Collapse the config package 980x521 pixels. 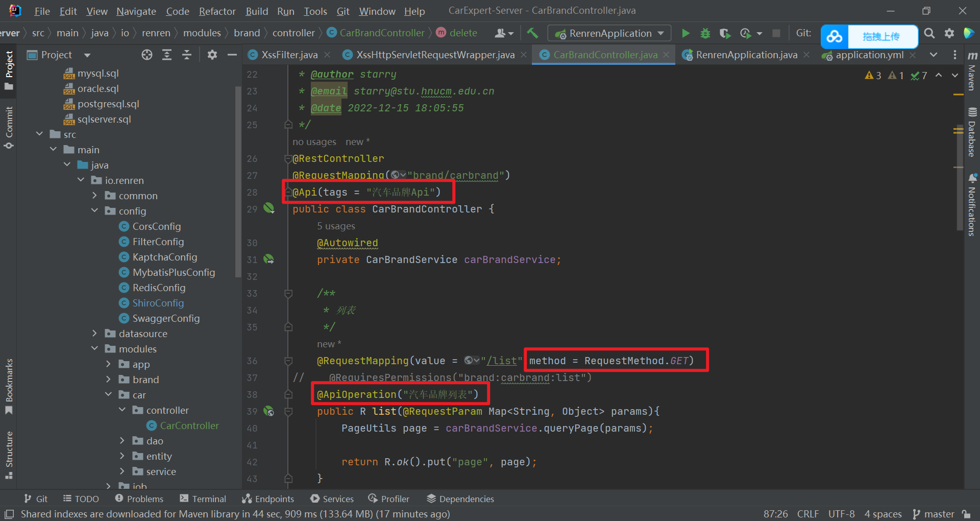(94, 210)
